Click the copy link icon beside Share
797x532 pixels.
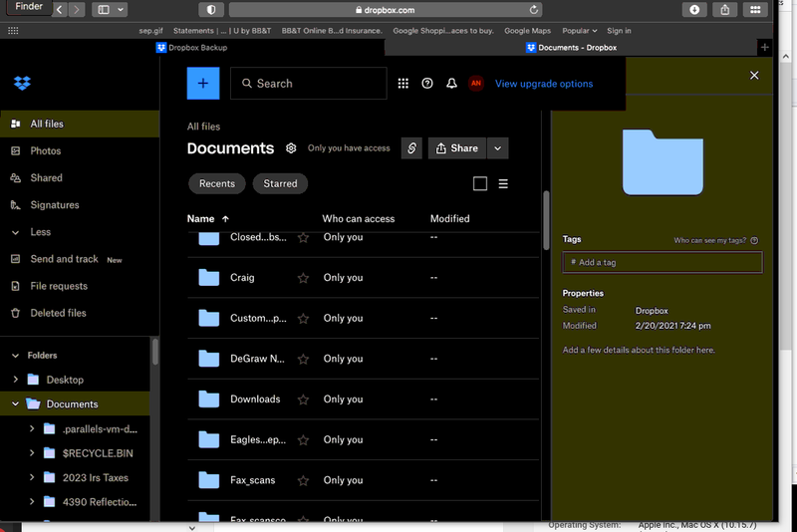coord(411,148)
